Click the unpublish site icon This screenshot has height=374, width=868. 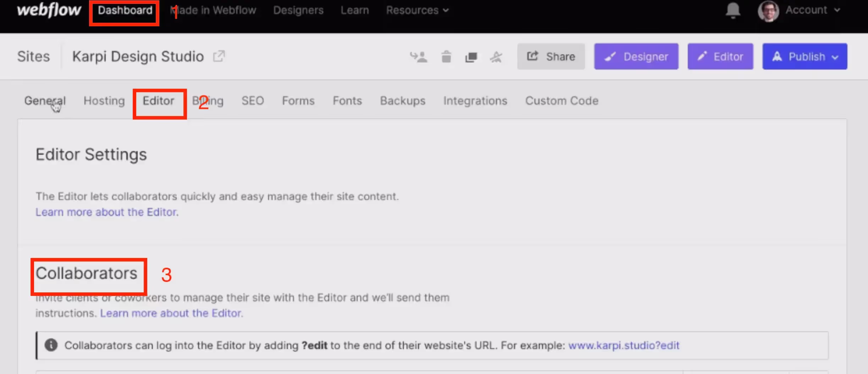pos(496,57)
